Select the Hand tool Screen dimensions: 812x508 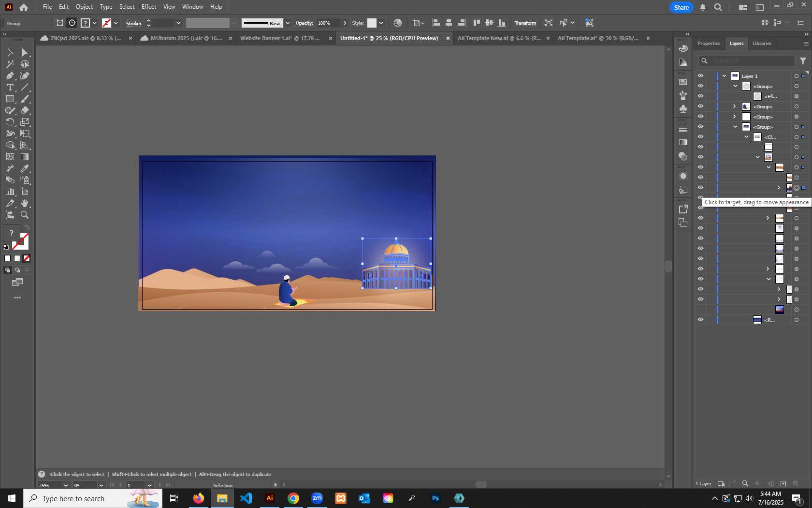[25, 203]
